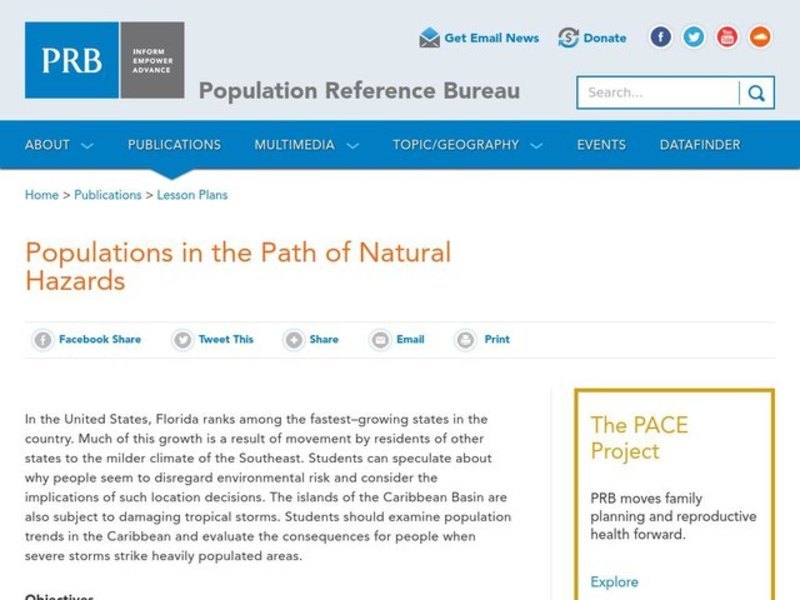Screen dimensions: 800x600
Task: Click the Print icon on the share bar
Action: 466,340
